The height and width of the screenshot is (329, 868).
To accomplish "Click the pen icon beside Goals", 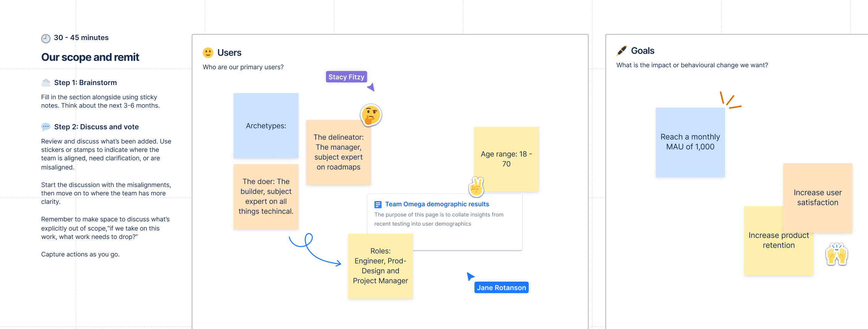I will [622, 51].
